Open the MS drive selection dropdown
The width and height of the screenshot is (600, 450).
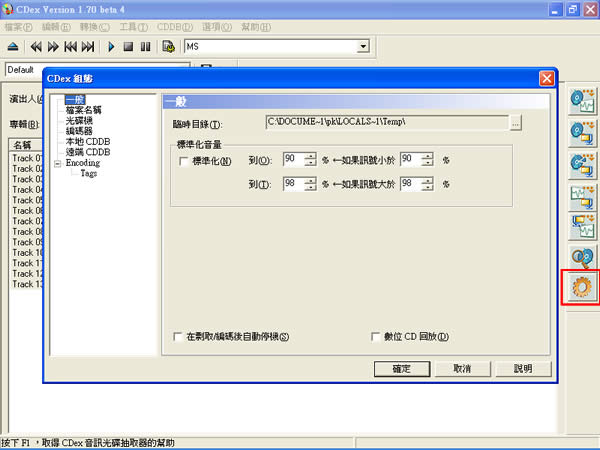[x=362, y=47]
